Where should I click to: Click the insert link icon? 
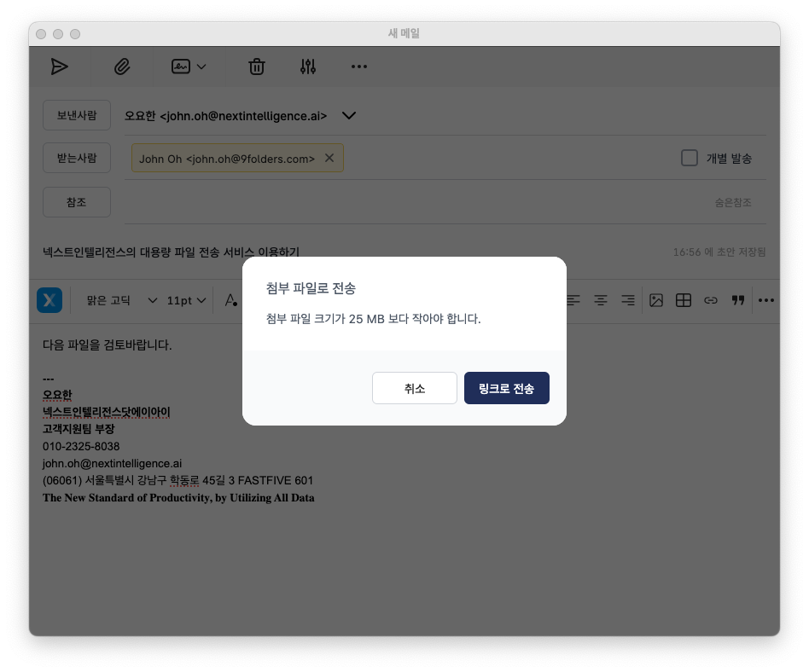coord(711,300)
